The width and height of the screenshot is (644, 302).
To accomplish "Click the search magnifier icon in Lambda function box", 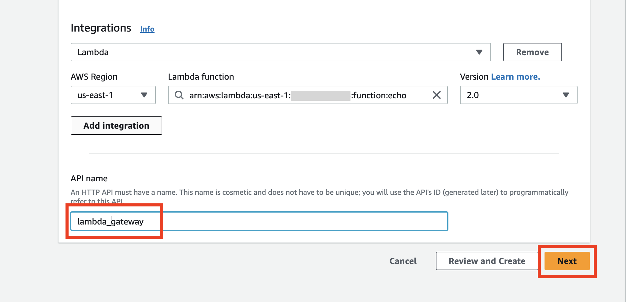I will click(179, 95).
